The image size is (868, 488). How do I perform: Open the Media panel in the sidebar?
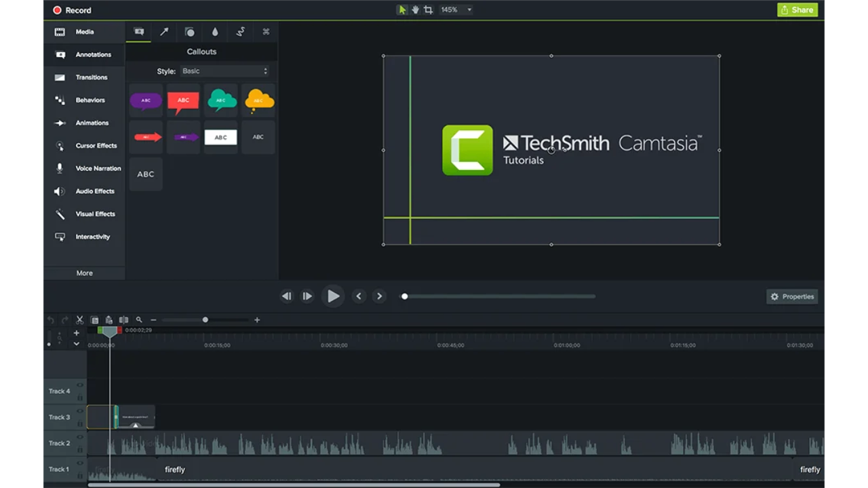coord(84,32)
